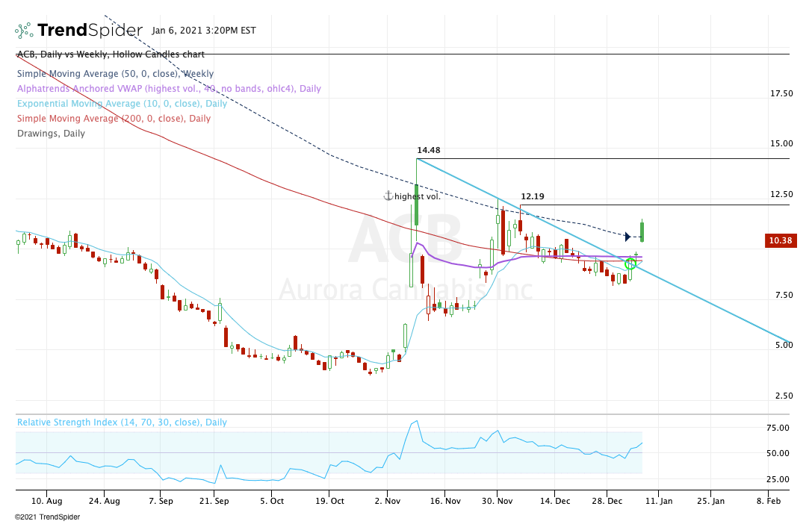
Task: Click the 30. Nov date label
Action: (498, 502)
